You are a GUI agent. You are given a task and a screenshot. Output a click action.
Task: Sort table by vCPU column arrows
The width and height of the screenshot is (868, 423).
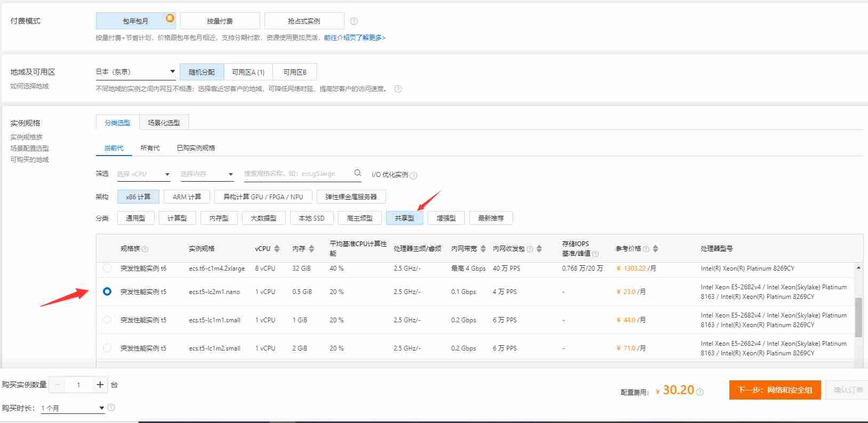pyautogui.click(x=277, y=249)
